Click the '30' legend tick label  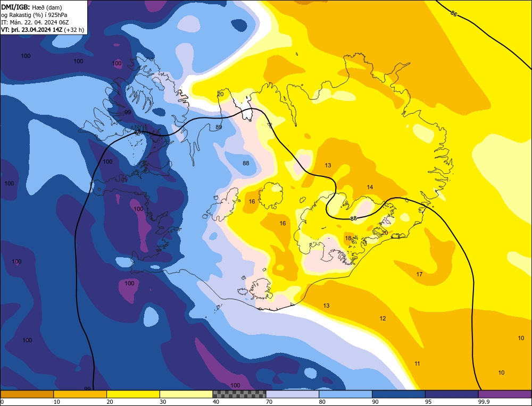click(163, 402)
